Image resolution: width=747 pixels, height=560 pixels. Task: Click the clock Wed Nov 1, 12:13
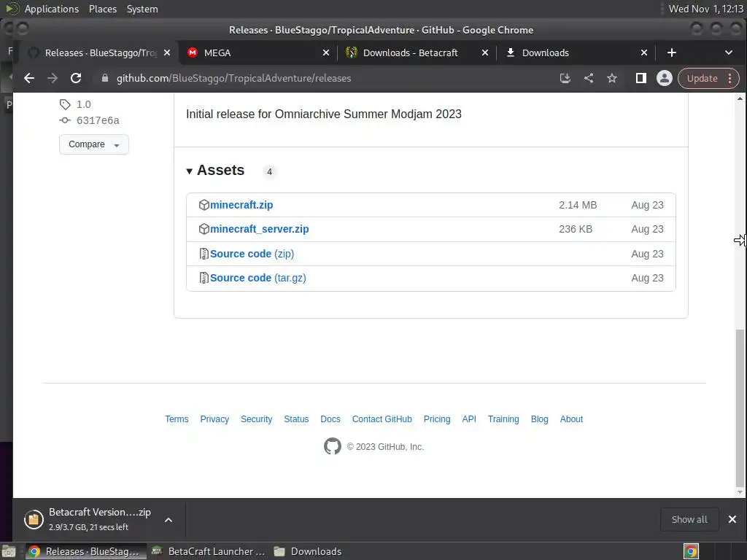pos(705,9)
